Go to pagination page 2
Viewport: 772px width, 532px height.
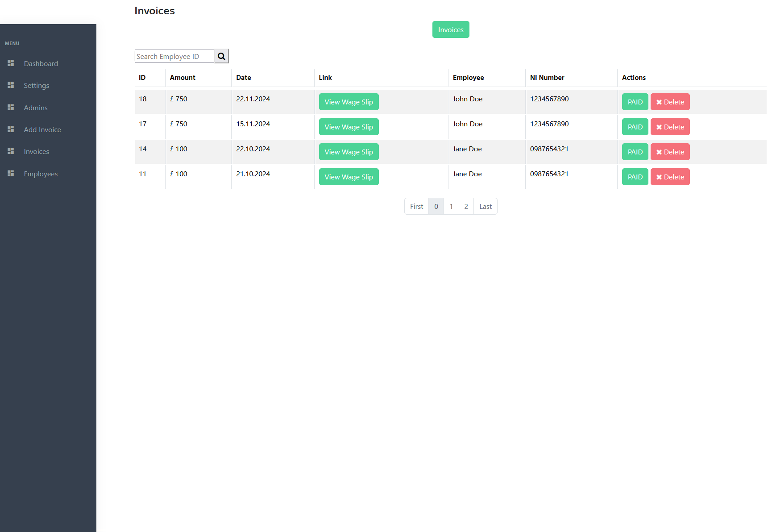[x=466, y=206]
